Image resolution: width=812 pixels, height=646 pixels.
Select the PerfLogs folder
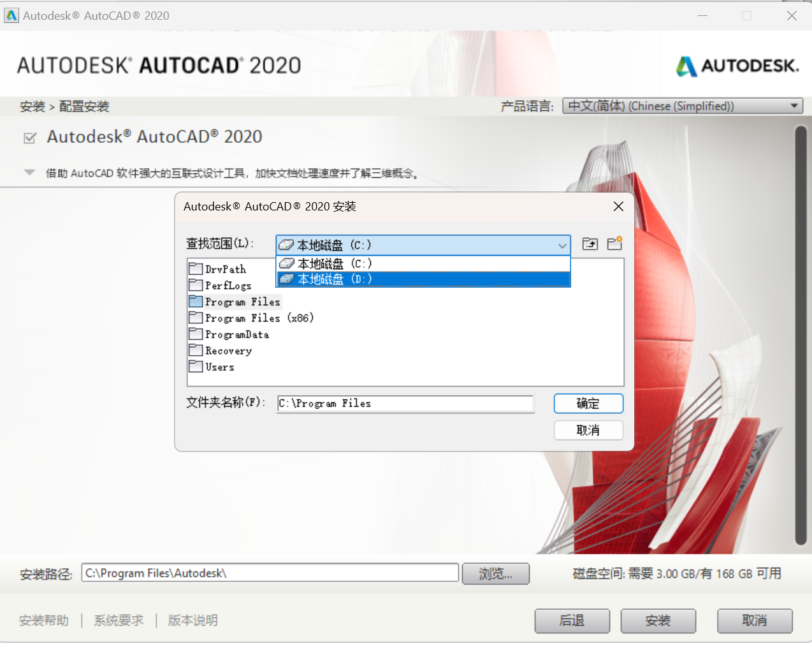tap(228, 286)
